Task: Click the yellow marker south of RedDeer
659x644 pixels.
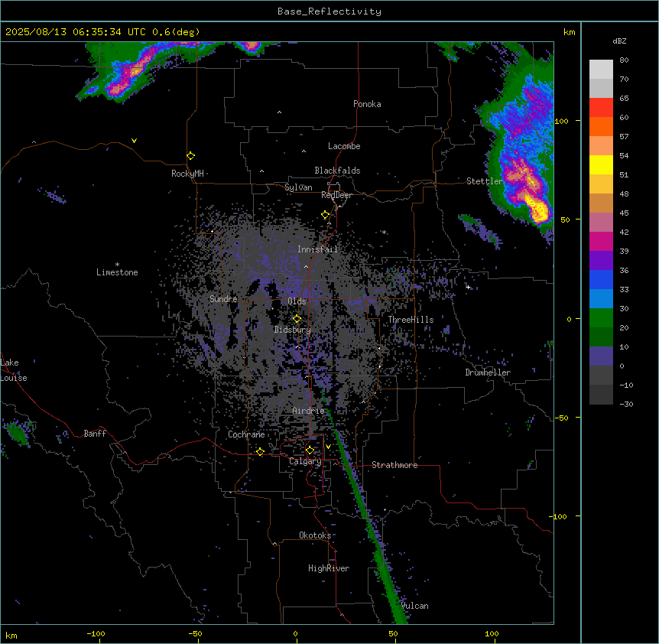Action: 326,215
